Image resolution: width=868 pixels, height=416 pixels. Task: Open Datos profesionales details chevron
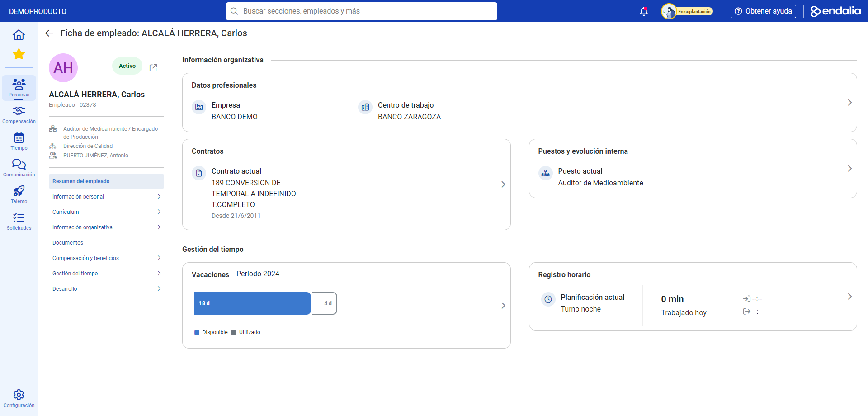click(x=850, y=103)
